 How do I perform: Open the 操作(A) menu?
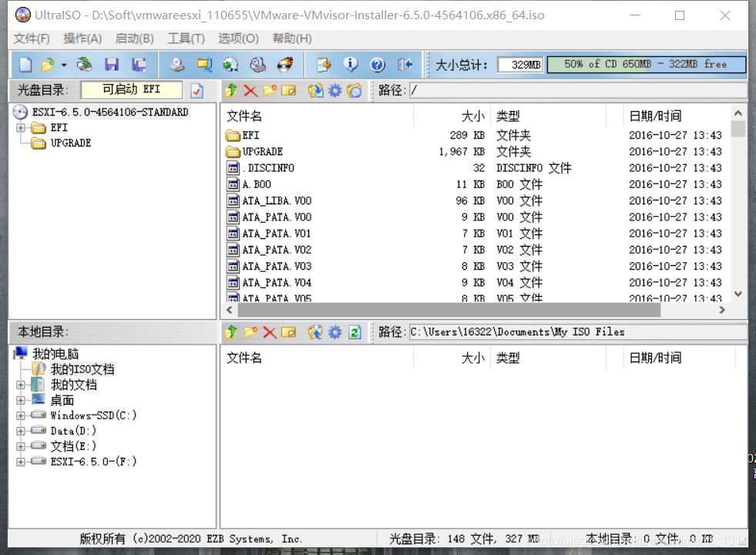pos(82,39)
